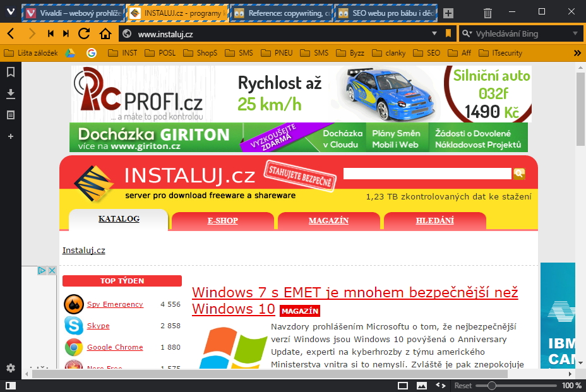Switch to SEO webu pro bábu tab
This screenshot has width=586, height=392.
click(385, 13)
